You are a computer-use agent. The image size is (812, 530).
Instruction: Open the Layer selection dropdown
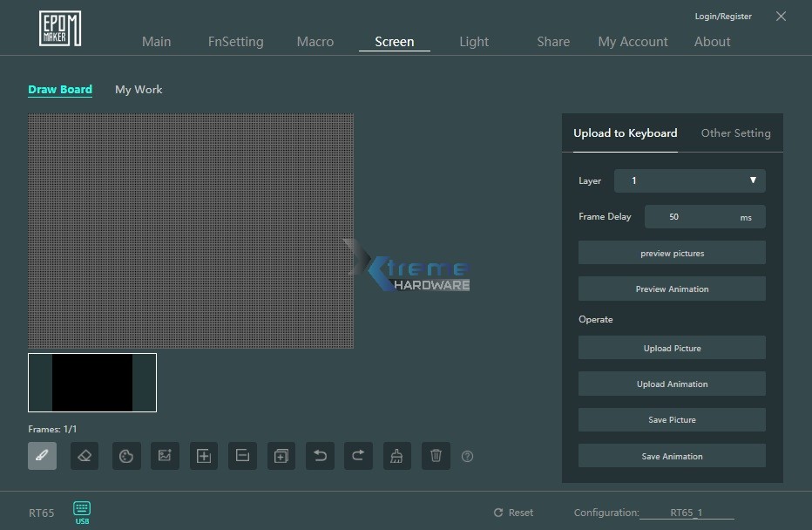pos(689,180)
